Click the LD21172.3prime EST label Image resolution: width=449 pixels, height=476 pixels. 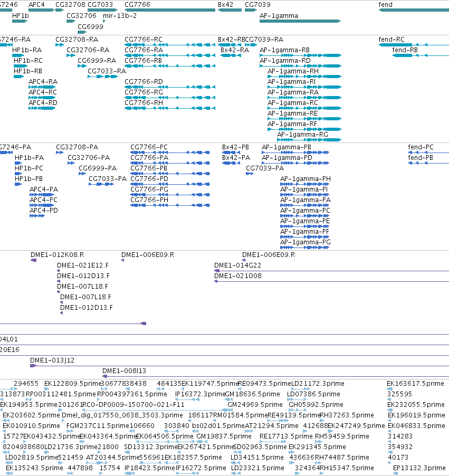(x=318, y=384)
